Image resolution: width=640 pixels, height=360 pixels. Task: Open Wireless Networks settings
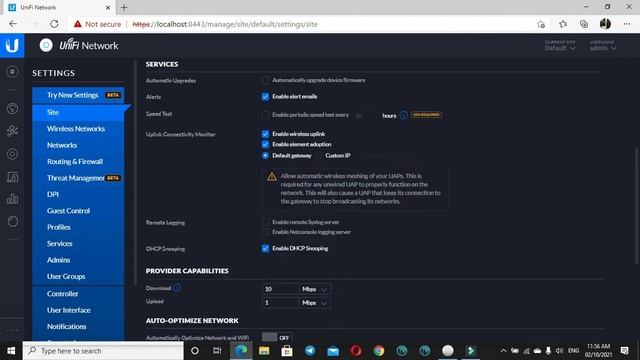coord(78,129)
